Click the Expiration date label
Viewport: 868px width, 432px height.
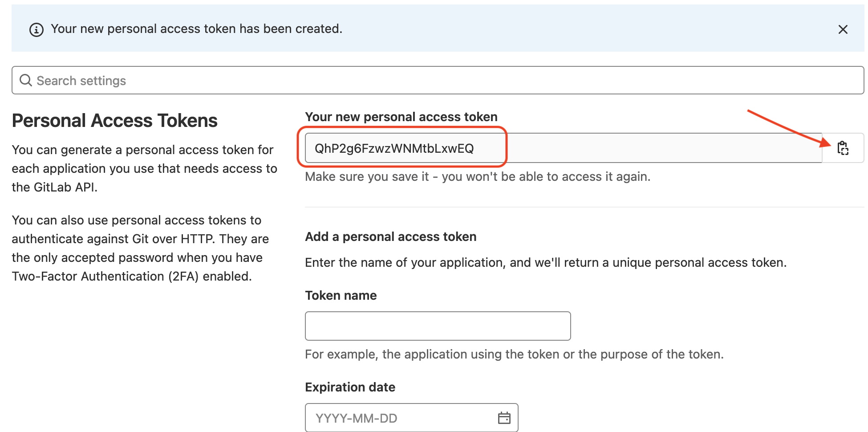(350, 387)
